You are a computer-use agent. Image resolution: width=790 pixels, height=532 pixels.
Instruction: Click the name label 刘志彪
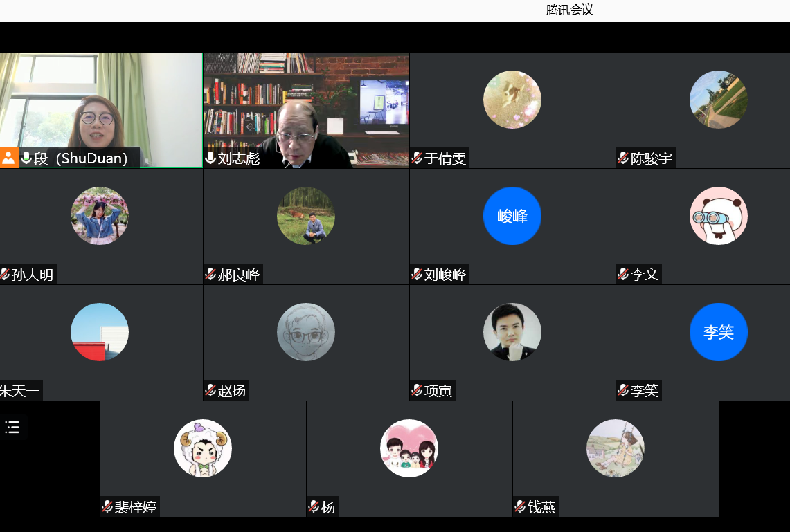click(239, 158)
